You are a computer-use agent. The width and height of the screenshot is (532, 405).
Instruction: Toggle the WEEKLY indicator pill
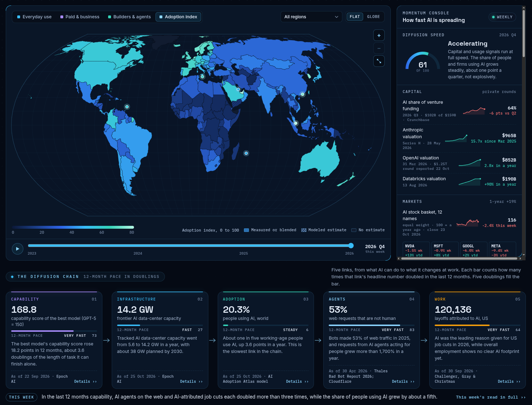point(502,17)
